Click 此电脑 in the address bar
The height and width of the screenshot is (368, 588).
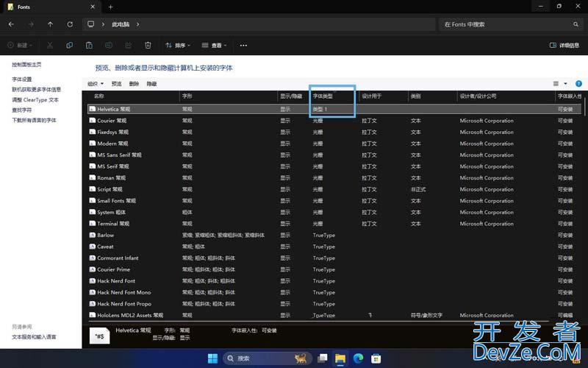pyautogui.click(x=121, y=24)
